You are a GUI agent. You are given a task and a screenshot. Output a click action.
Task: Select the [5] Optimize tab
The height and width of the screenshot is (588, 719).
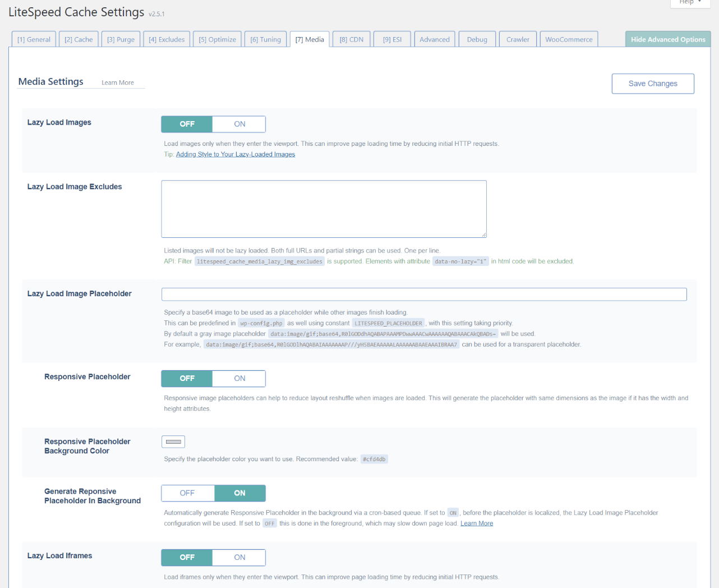(x=217, y=39)
